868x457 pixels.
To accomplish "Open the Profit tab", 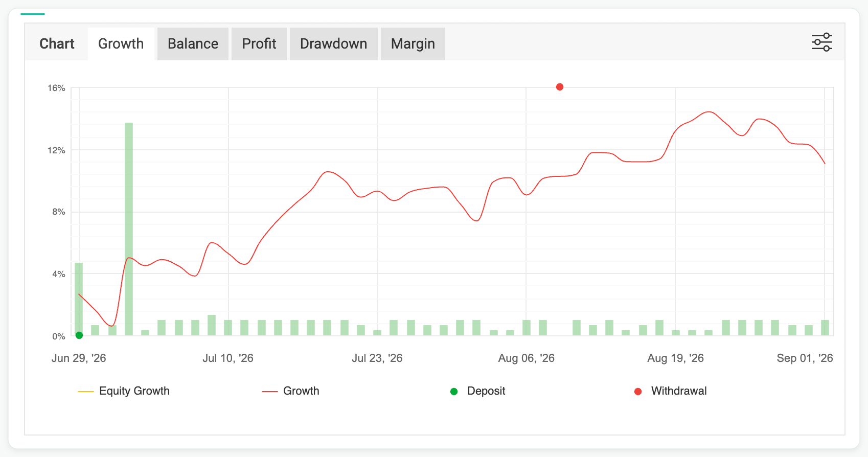I will [259, 44].
